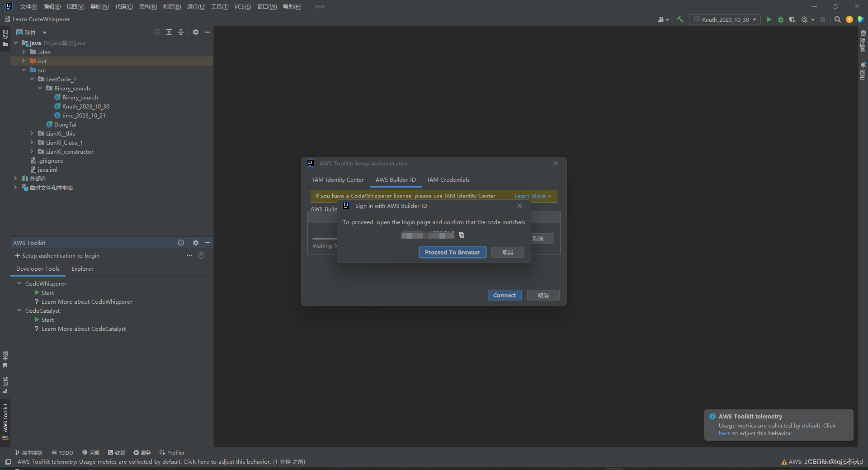Open the TODO tool window
The height and width of the screenshot is (470, 868).
pos(62,452)
